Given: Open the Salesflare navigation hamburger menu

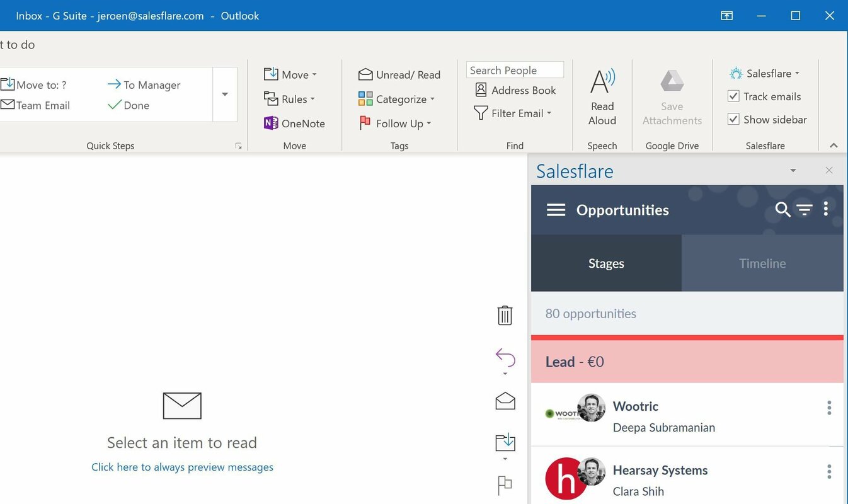Looking at the screenshot, I should [556, 210].
